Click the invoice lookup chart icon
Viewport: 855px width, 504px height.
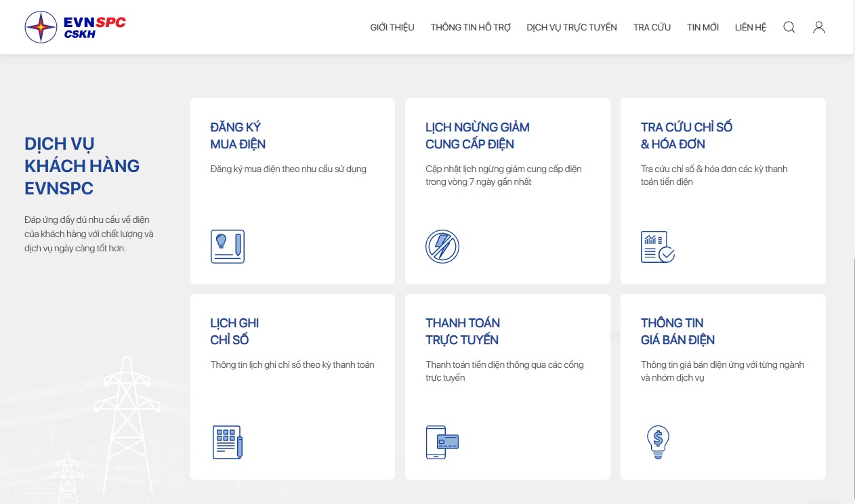click(x=658, y=247)
